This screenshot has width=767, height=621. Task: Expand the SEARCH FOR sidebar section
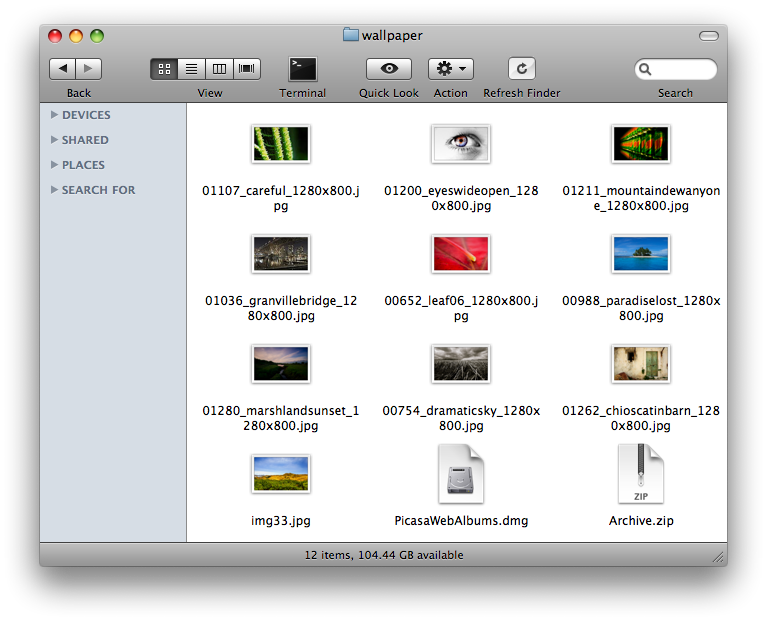(x=54, y=190)
